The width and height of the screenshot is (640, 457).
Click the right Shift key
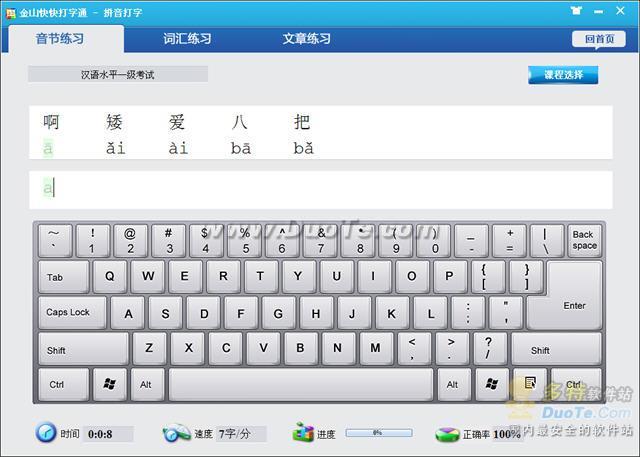[556, 349]
